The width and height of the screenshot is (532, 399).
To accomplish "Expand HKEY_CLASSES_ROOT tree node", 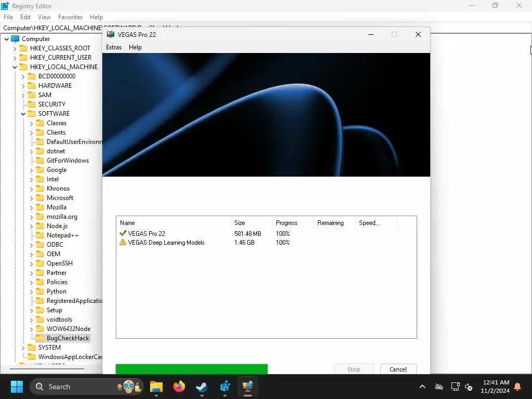I will (15, 48).
